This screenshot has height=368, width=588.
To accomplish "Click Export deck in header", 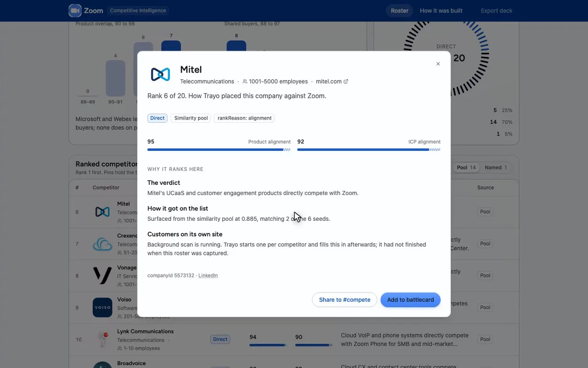I will [x=497, y=11].
